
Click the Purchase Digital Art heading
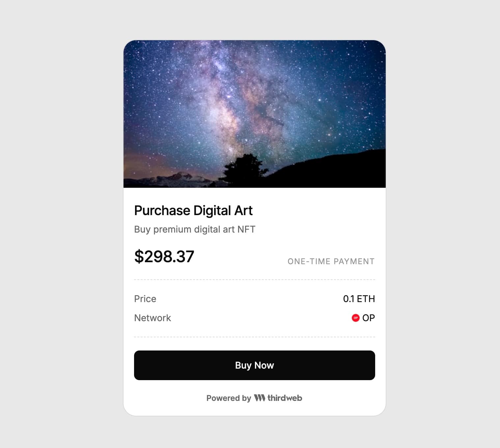coord(193,210)
